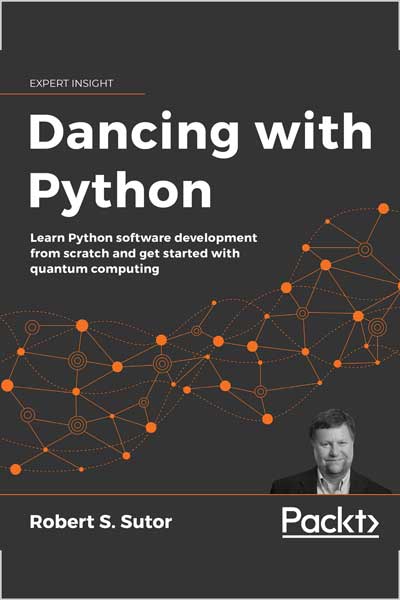Viewport: 400px width, 600px height.
Task: Click the 'from scratch and get started with' line
Action: (135, 253)
